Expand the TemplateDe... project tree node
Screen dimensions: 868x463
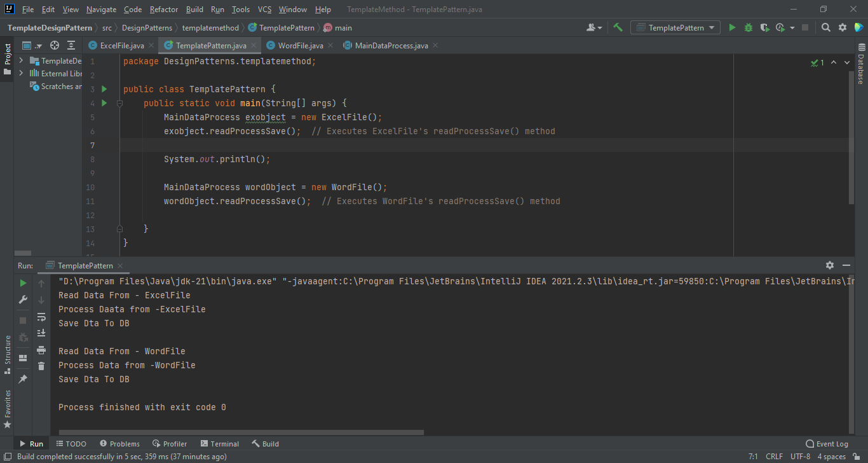click(x=21, y=60)
